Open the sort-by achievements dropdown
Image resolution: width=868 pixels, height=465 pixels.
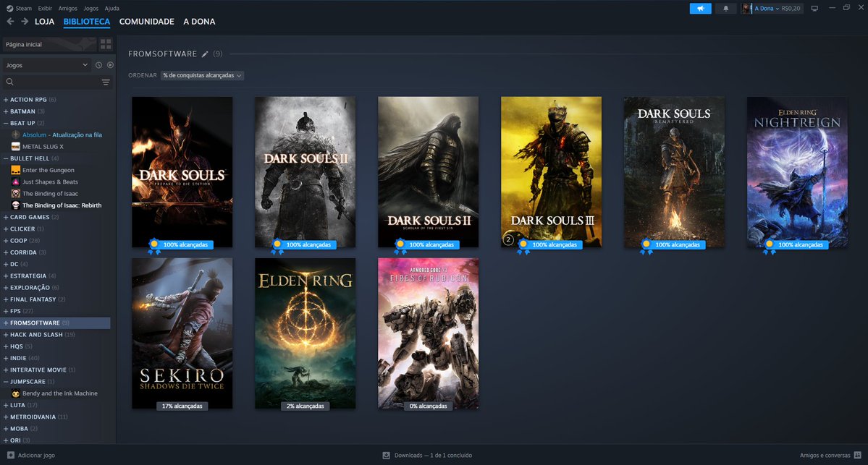tap(202, 75)
